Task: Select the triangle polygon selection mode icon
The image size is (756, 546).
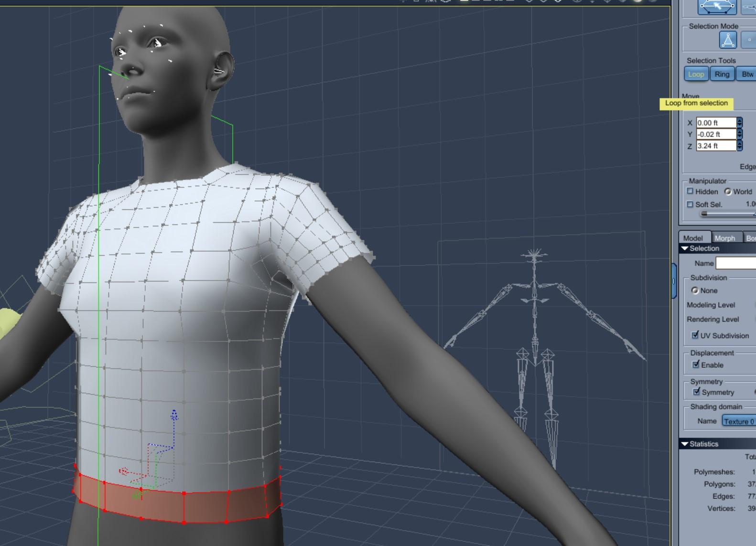Action: (728, 40)
